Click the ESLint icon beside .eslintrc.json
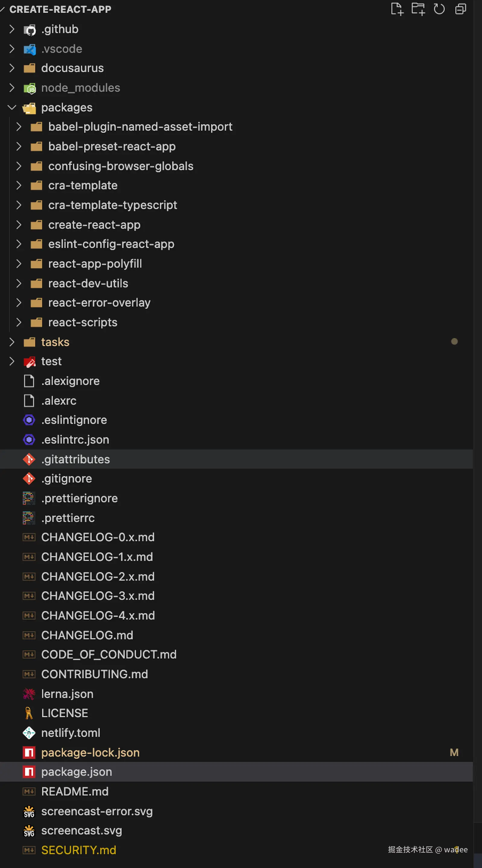482x868 pixels. [x=29, y=440]
